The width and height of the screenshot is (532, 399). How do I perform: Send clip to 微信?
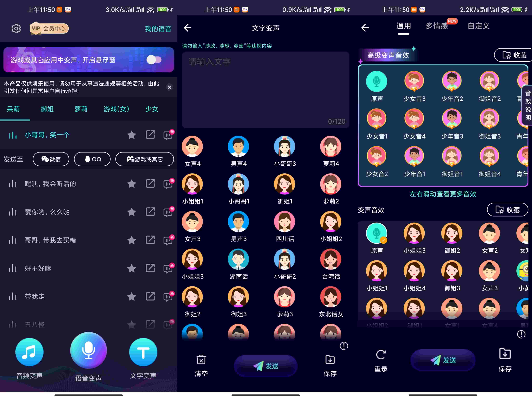51,159
